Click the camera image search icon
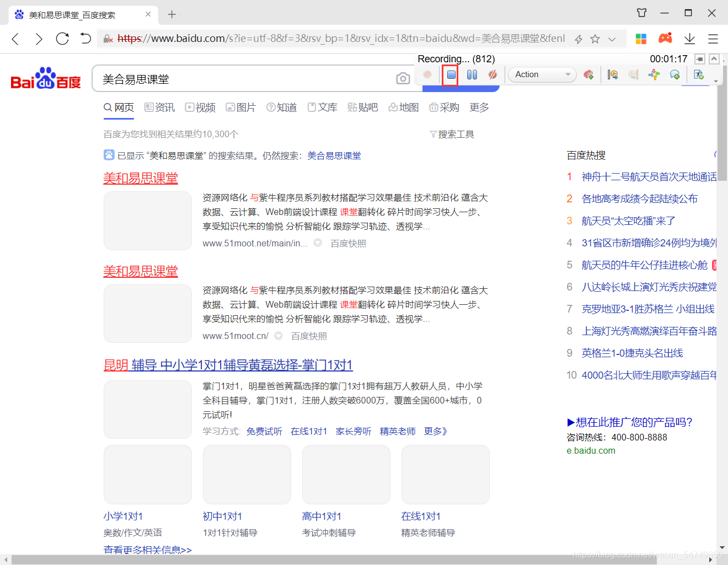The width and height of the screenshot is (728, 565). 403,79
